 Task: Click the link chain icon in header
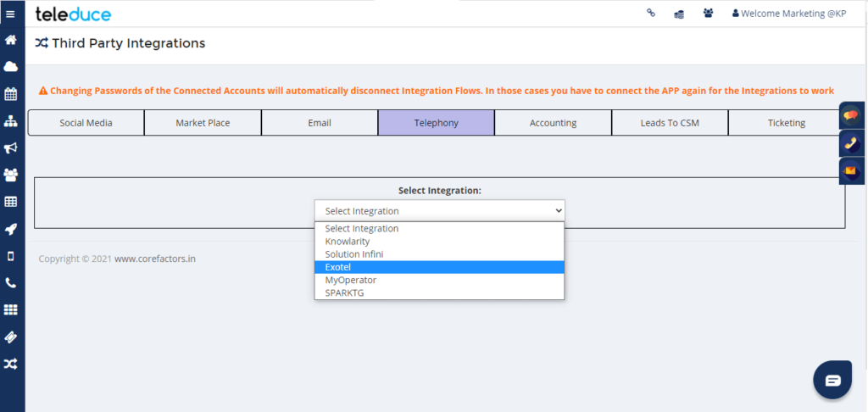point(651,14)
